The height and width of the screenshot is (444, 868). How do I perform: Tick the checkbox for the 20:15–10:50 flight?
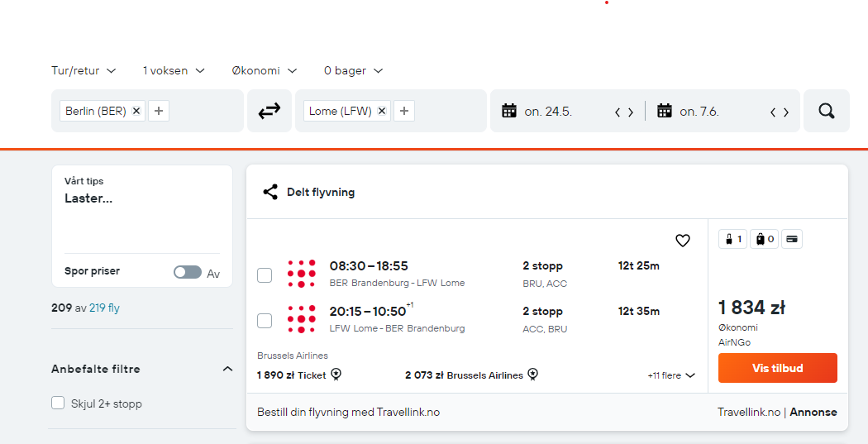265,321
